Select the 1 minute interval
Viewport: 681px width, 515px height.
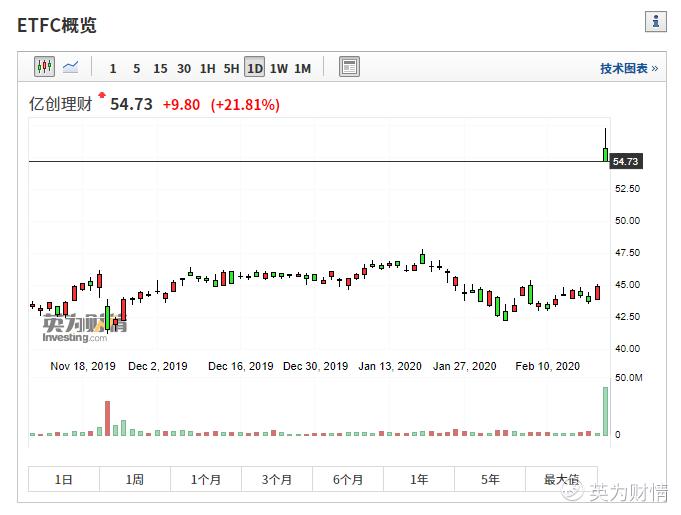[113, 69]
